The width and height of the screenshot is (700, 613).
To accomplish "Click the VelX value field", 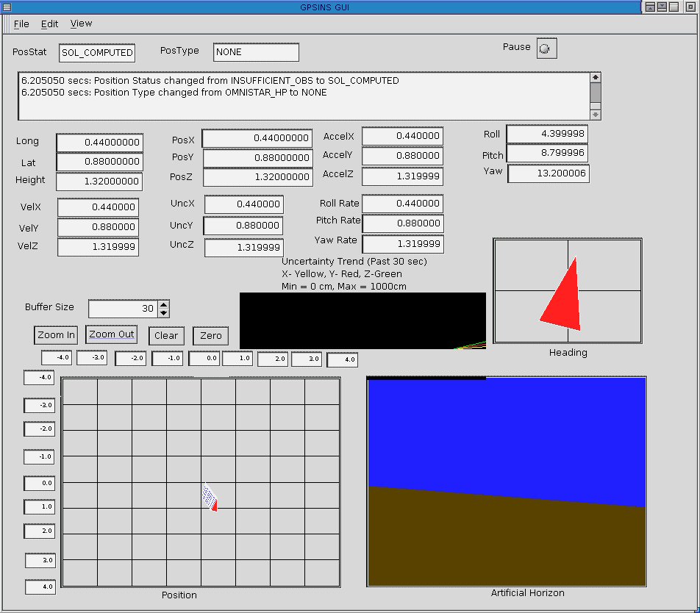I will pyautogui.click(x=99, y=207).
